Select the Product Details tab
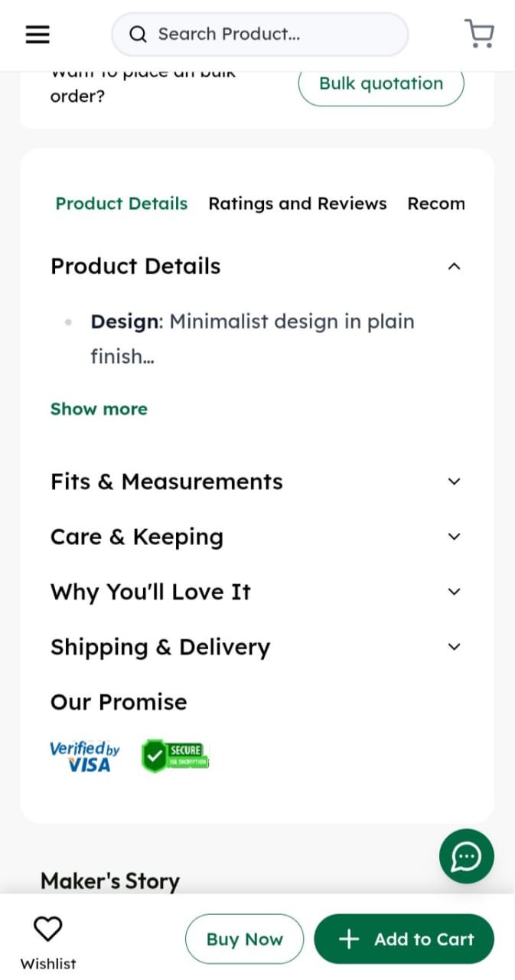515x980 pixels. click(122, 204)
